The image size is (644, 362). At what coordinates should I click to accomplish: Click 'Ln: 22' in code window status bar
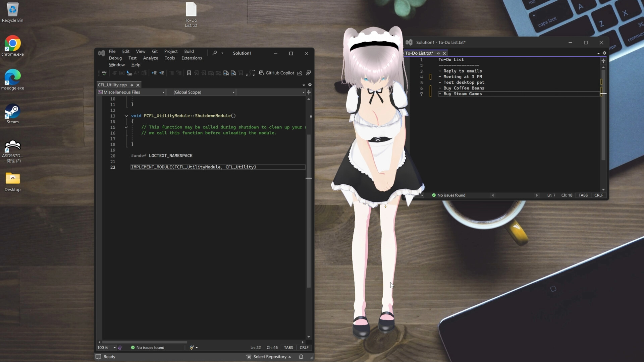click(255, 348)
